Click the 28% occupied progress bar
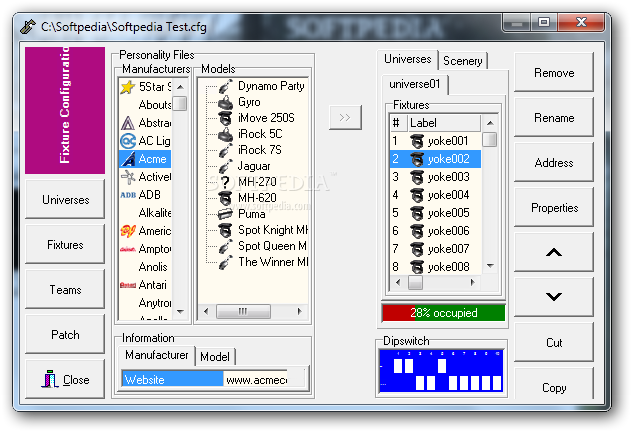Screen dimensions: 632x432 [443, 313]
